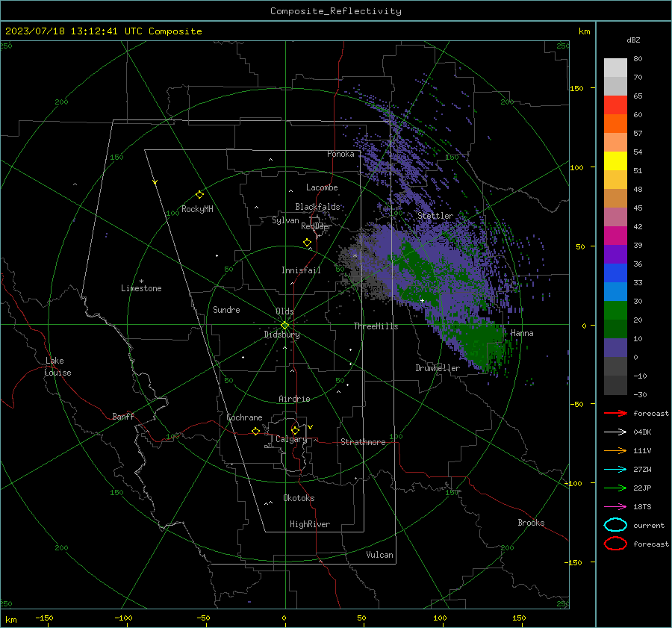Click the red forecast ellipse icon
The image size is (672, 628).
tap(615, 544)
